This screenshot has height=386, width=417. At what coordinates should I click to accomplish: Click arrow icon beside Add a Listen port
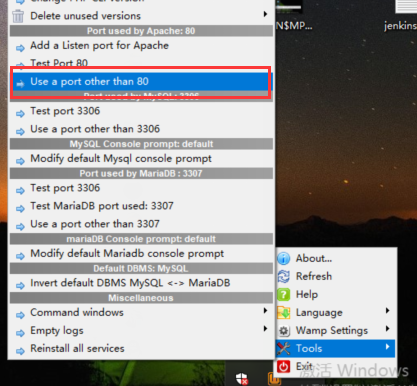20,48
